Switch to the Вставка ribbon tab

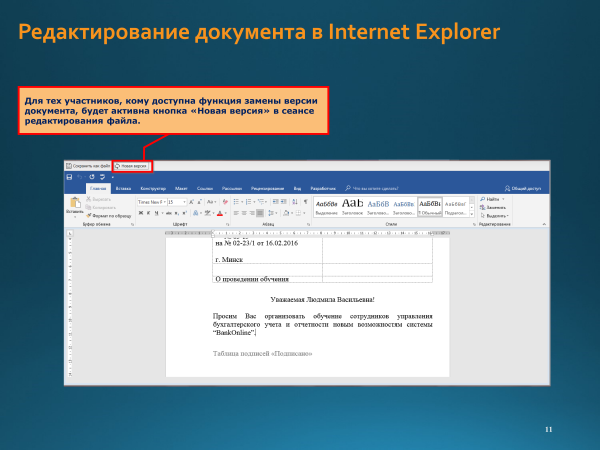[124, 187]
